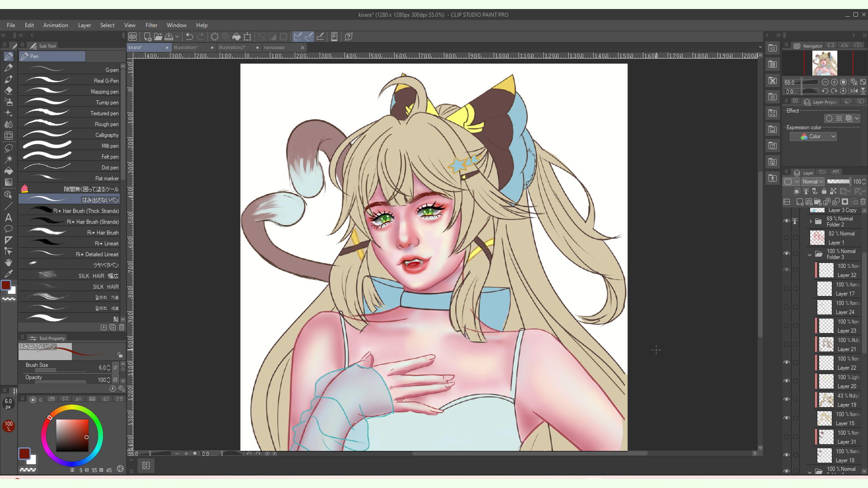Screen dimensions: 868x488
Task: Choose Textured pen sub tool
Action: pos(69,113)
